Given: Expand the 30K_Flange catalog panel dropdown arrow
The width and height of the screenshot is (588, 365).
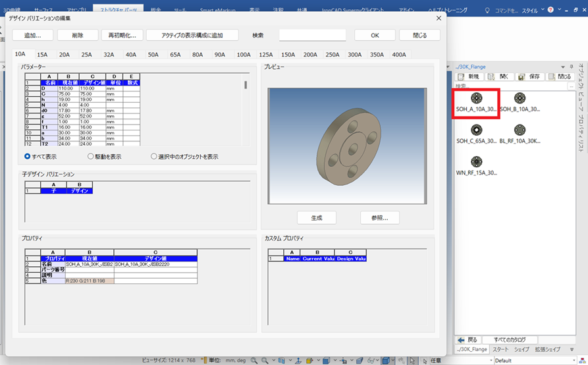Looking at the screenshot, I should 562,67.
